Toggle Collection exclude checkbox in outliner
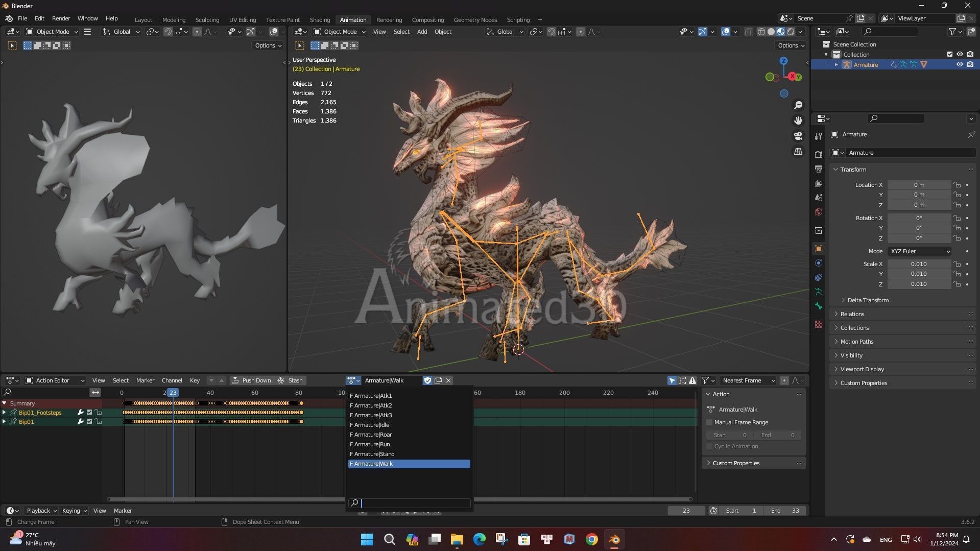 [x=949, y=54]
